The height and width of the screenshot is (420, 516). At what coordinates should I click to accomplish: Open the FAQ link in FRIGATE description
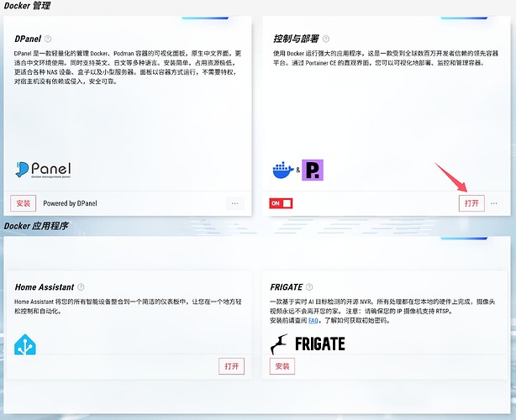pos(313,320)
